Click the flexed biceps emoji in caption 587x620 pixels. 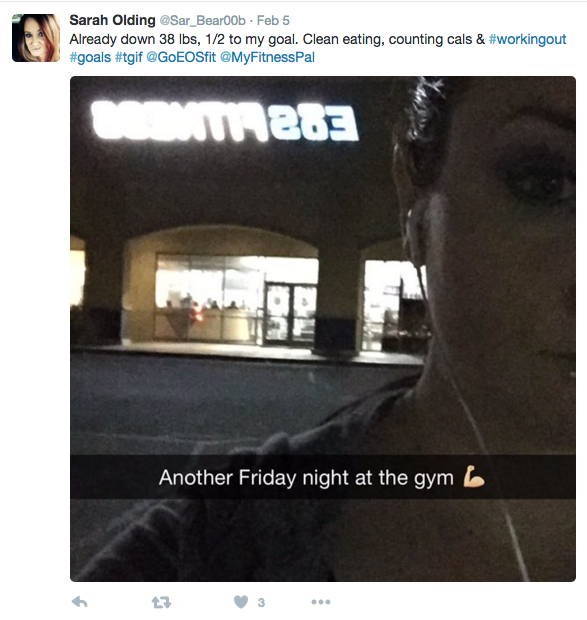click(x=474, y=477)
